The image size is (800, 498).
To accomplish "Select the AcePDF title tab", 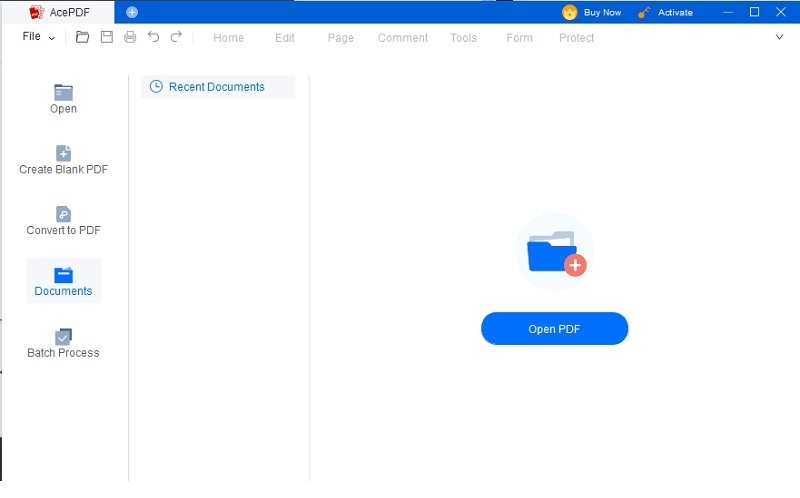I will pos(59,12).
